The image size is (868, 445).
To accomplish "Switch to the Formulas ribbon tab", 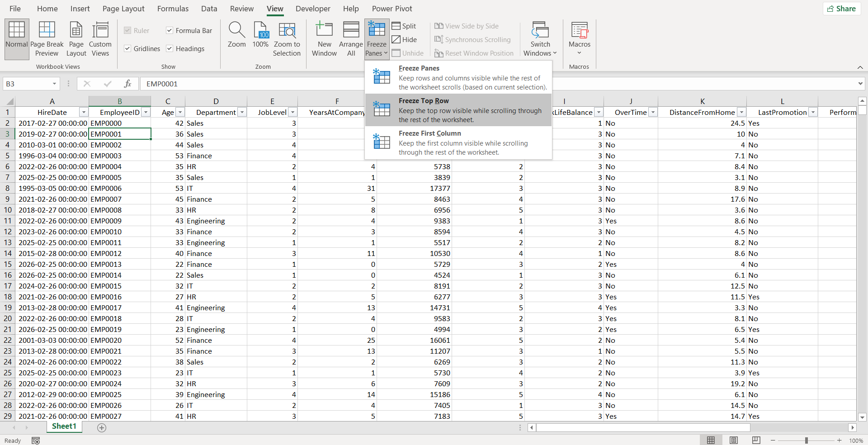I will coord(173,9).
